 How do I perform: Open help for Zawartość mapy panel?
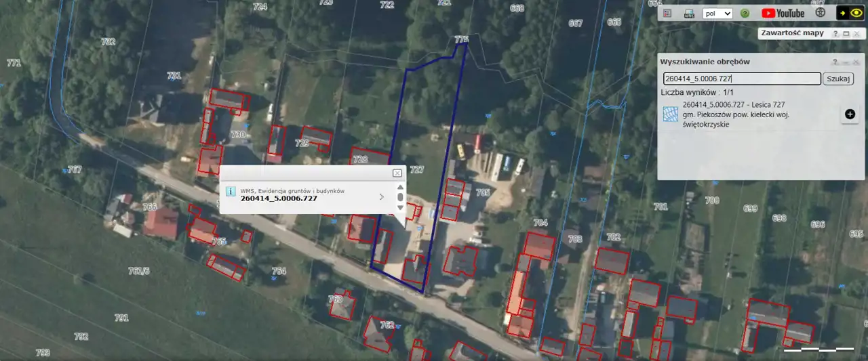[x=836, y=34]
